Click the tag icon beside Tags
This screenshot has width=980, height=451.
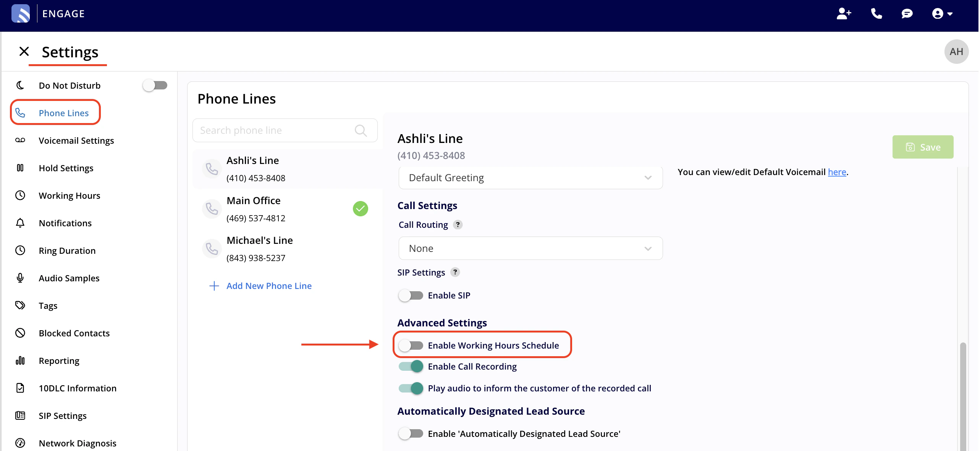[x=20, y=305]
